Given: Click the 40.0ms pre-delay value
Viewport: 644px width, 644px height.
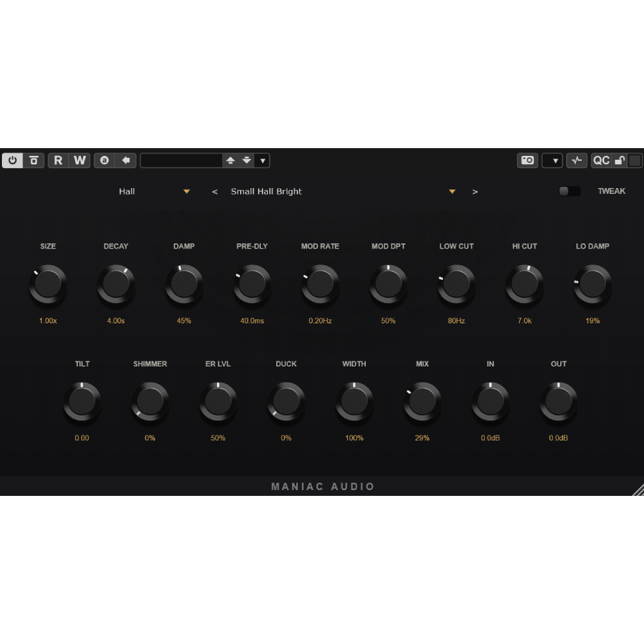Looking at the screenshot, I should 252,321.
